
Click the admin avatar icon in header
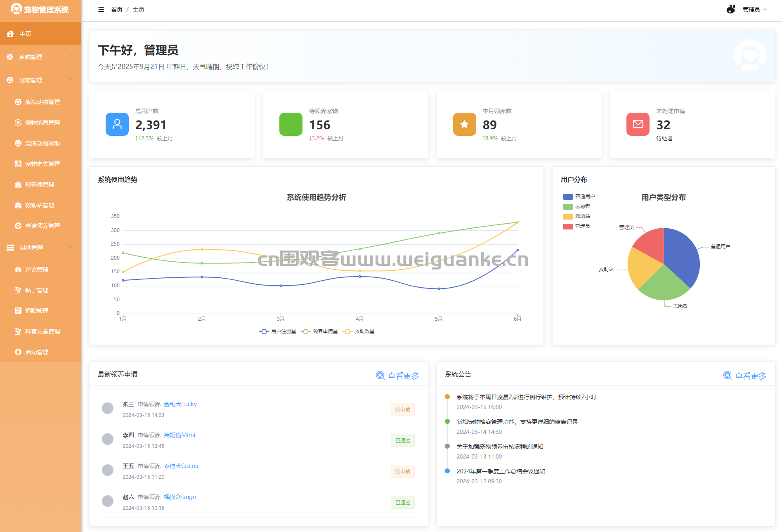click(x=731, y=9)
